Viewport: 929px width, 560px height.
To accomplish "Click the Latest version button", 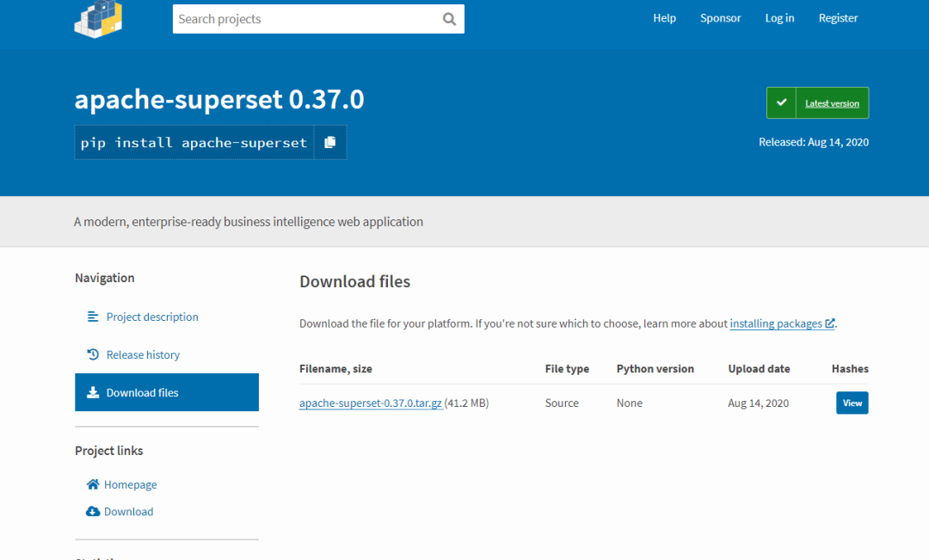I will click(832, 104).
